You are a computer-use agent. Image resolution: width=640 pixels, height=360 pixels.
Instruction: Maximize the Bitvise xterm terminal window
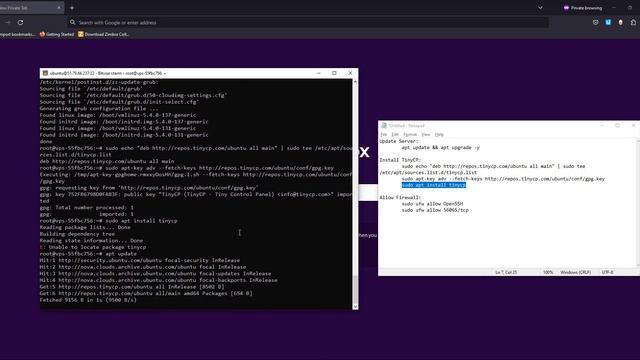click(334, 73)
